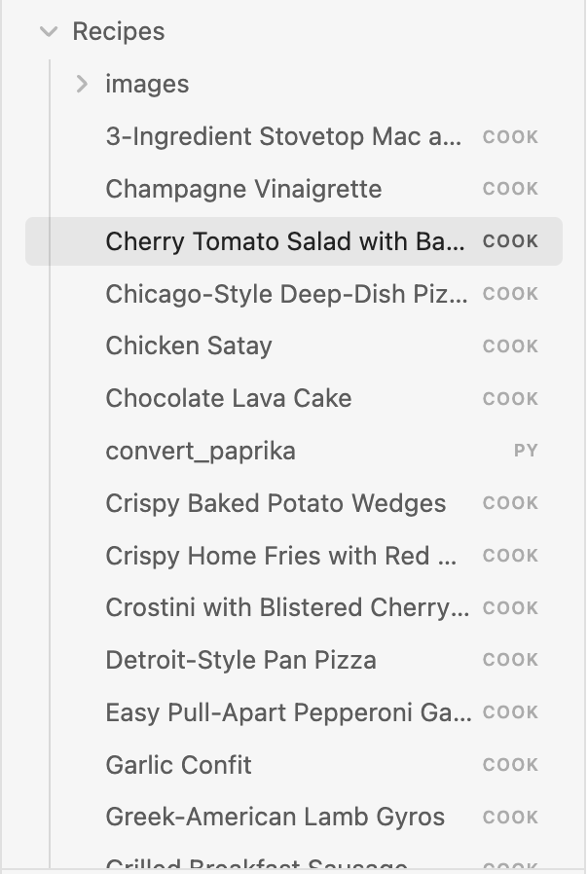Screen dimensions: 588x874
Task: Click the COOK badge on Greek-American Lamb Gyros
Action: point(509,818)
